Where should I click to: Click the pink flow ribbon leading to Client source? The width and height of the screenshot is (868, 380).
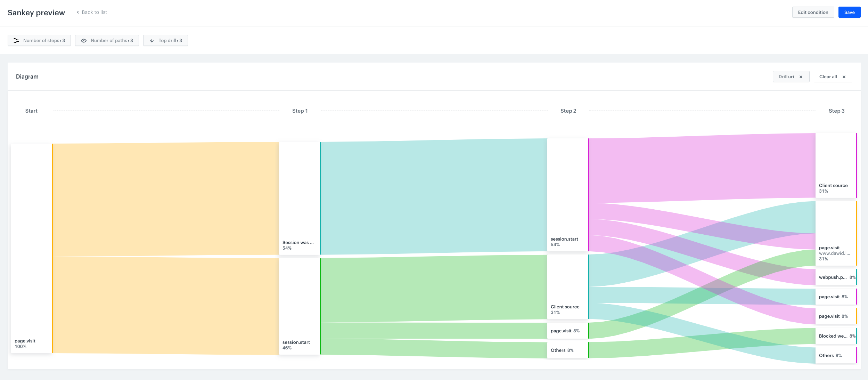pyautogui.click(x=712, y=163)
